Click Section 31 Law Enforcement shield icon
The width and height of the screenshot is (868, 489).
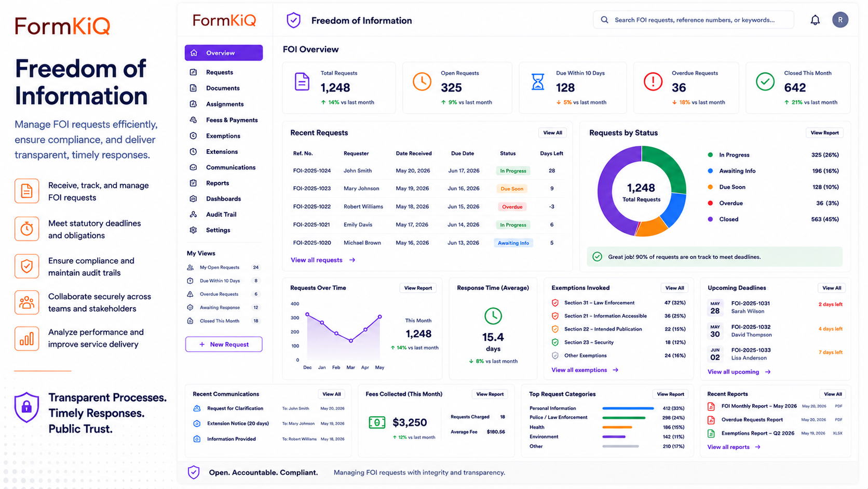tap(555, 303)
